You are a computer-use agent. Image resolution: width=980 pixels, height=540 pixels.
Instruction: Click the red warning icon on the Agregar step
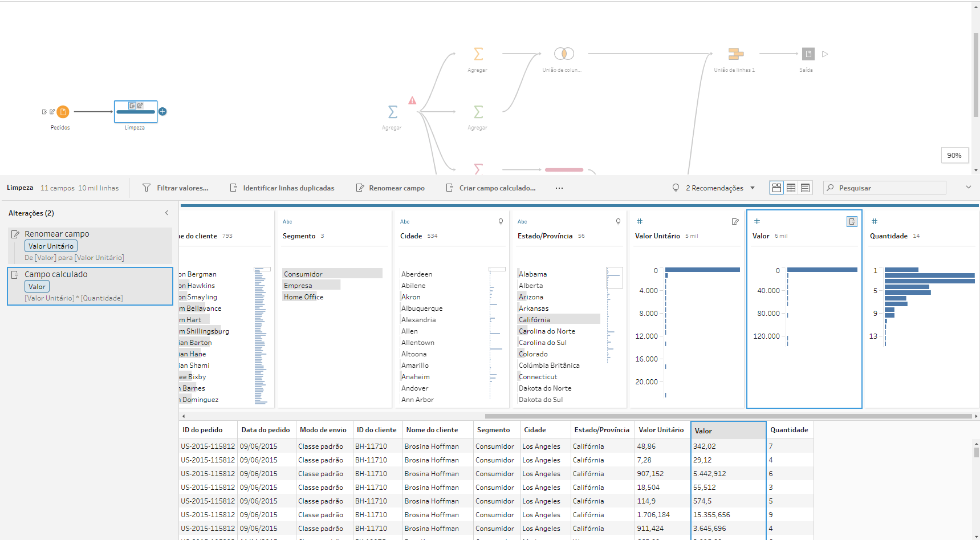[x=412, y=100]
